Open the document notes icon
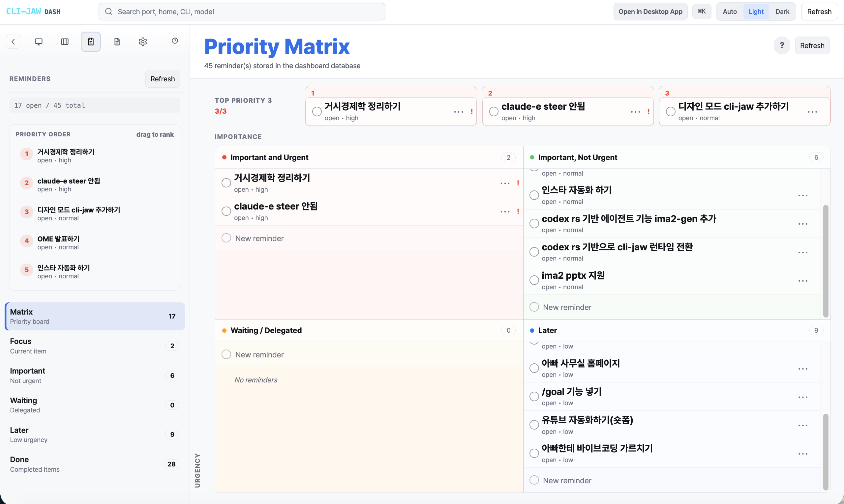The height and width of the screenshot is (504, 844). [x=117, y=42]
